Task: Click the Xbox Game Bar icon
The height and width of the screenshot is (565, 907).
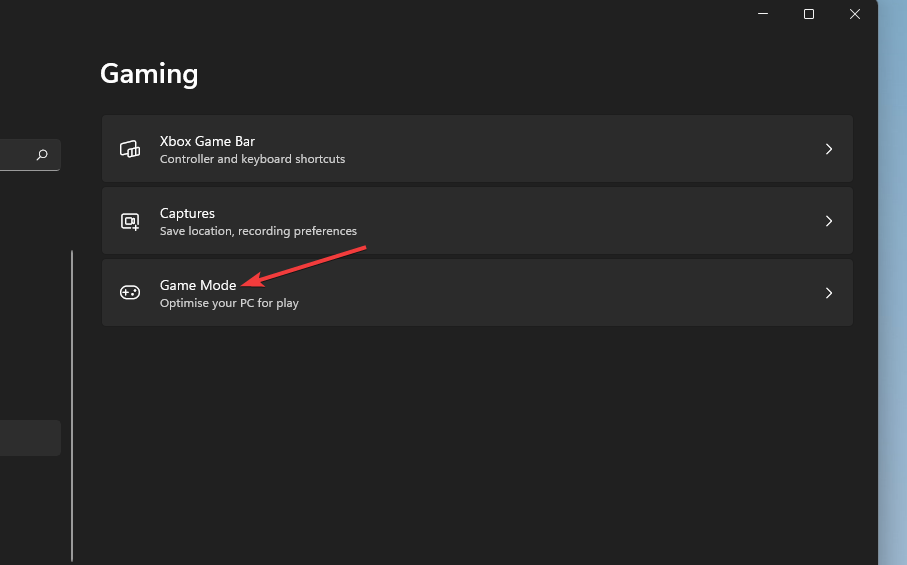Action: [x=130, y=149]
